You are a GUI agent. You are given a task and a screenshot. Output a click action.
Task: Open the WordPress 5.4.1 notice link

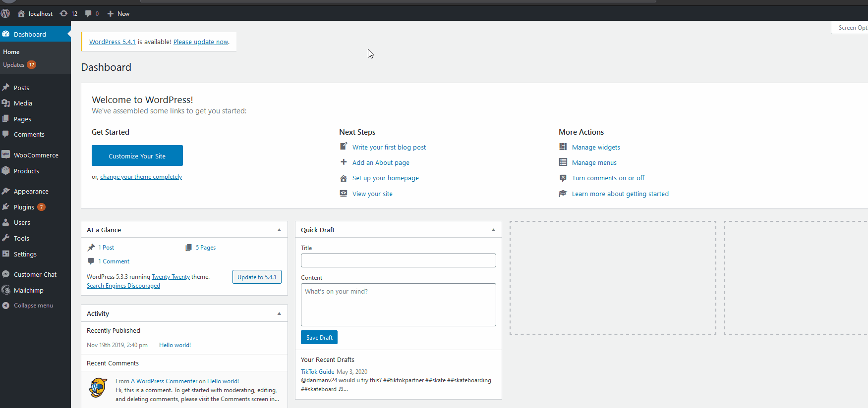coord(113,42)
